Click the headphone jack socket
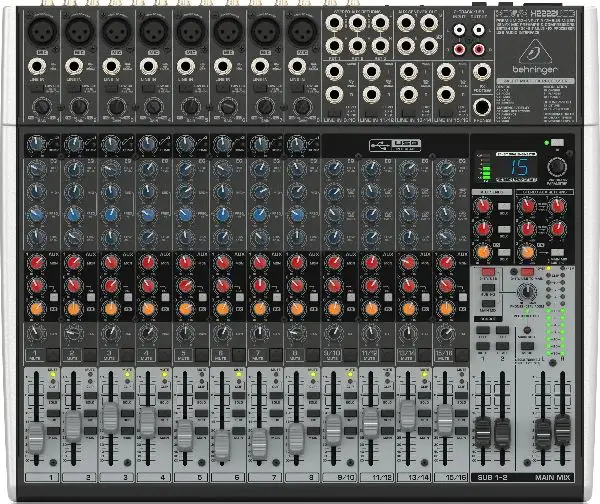The width and height of the screenshot is (600, 504). 482,107
